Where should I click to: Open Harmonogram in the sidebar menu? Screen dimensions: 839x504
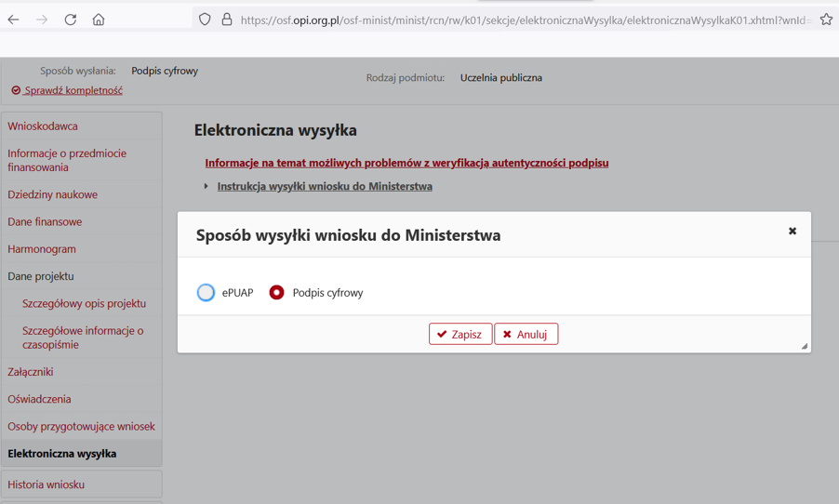(x=42, y=249)
